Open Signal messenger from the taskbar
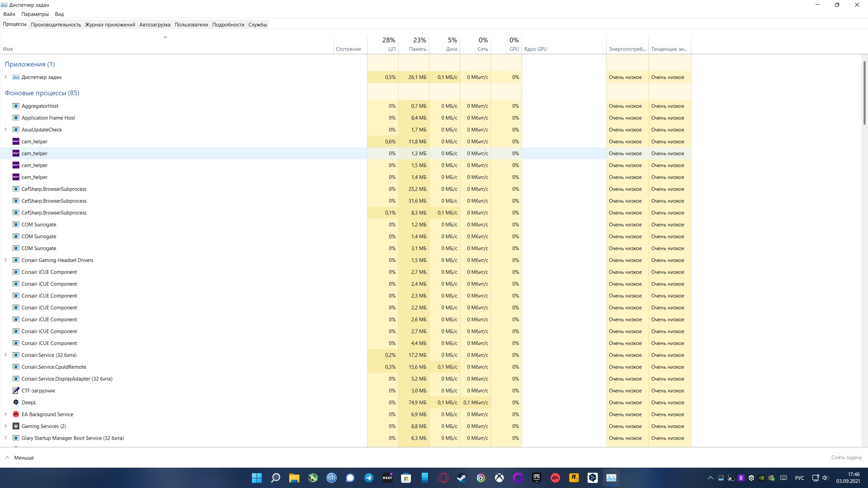The height and width of the screenshot is (488, 868). point(350,478)
